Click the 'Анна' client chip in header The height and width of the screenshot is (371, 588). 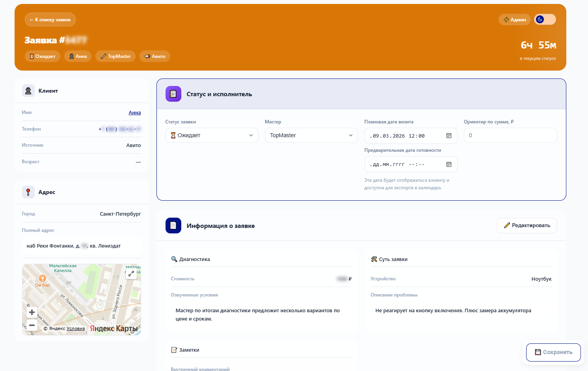[78, 56]
